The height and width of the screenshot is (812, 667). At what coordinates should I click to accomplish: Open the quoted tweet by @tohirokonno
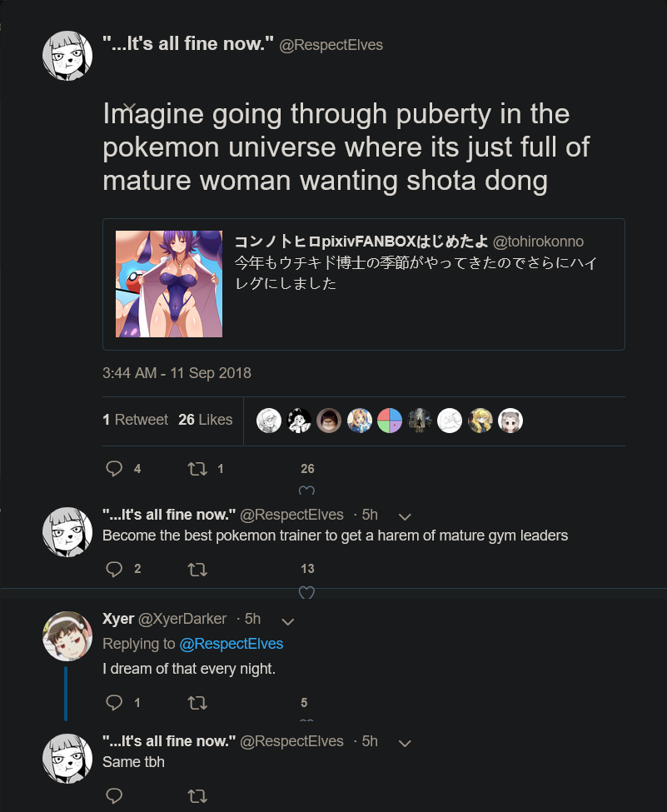pos(364,284)
